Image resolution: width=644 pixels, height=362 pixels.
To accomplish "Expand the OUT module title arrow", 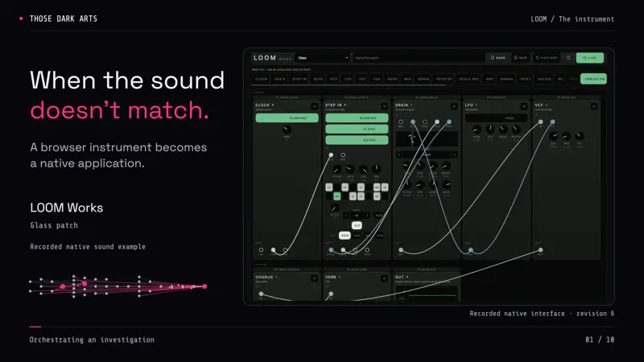I will (407, 277).
